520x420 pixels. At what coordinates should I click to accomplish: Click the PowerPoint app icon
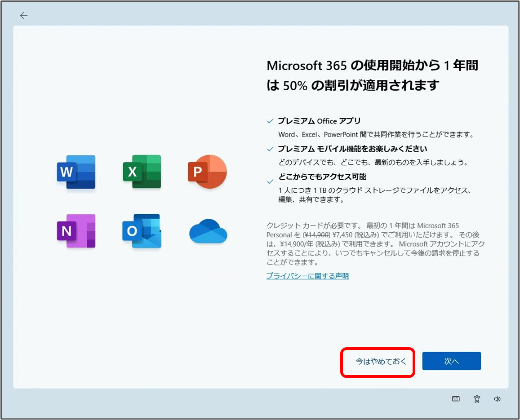pos(207,172)
